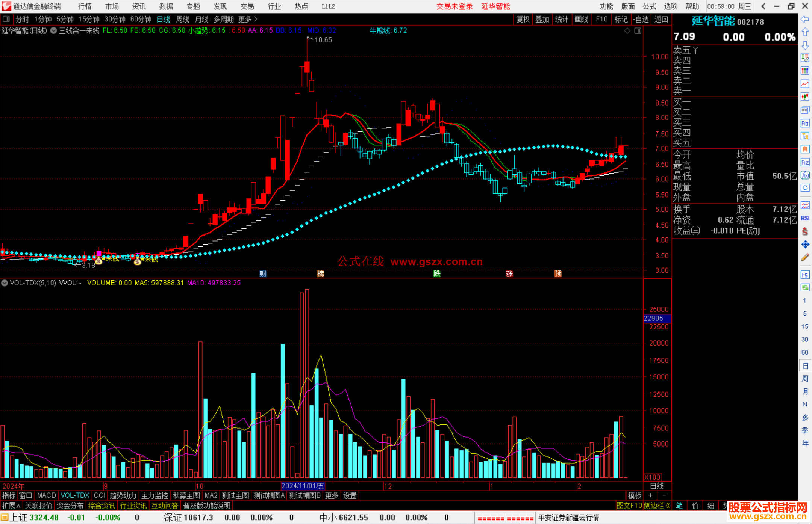This screenshot has width=812, height=524.
Task: Click the 设置 settings button in indicator bar
Action: click(x=350, y=495)
